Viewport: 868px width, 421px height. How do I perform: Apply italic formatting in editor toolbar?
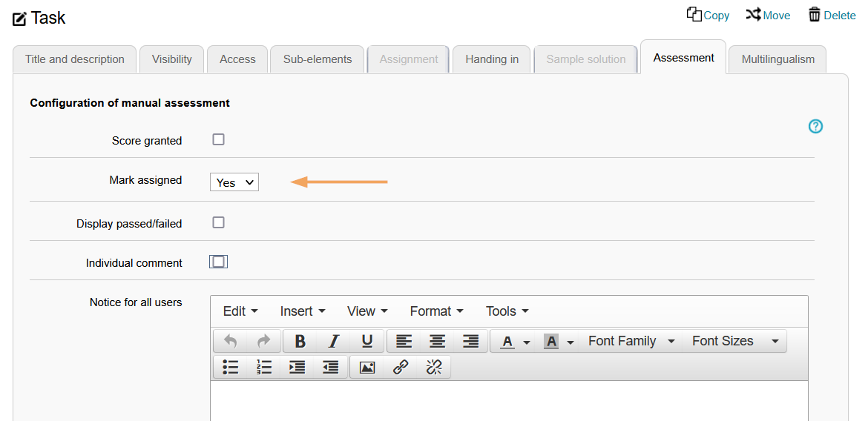(x=334, y=341)
